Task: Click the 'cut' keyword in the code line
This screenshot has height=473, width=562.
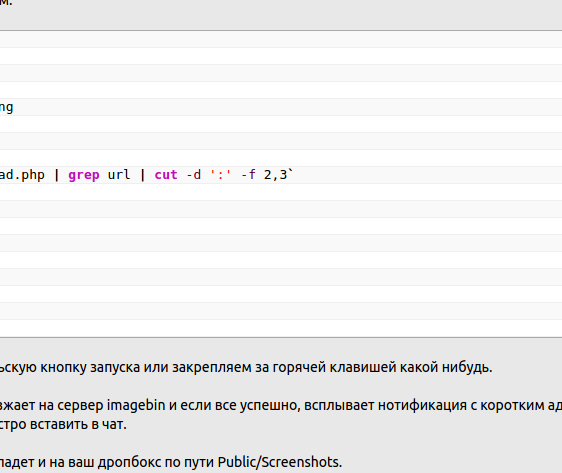Action: [x=166, y=175]
